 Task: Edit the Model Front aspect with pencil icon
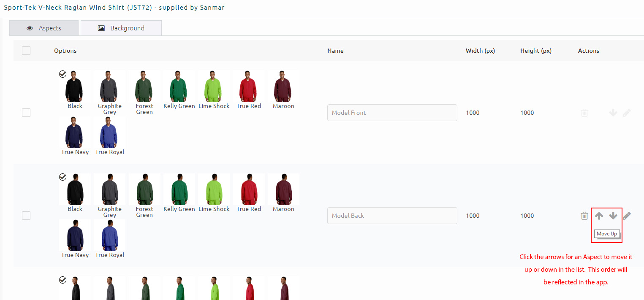click(x=627, y=113)
